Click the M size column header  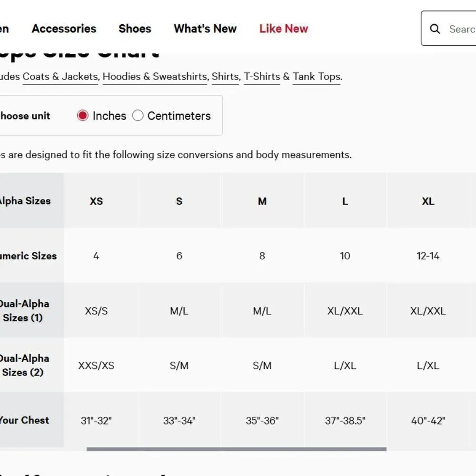[x=262, y=201]
